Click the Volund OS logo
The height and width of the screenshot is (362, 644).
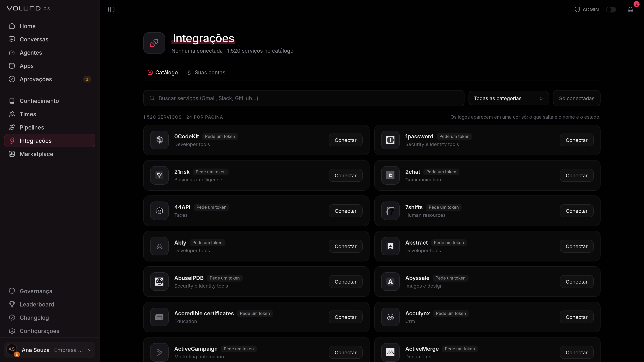click(x=28, y=8)
